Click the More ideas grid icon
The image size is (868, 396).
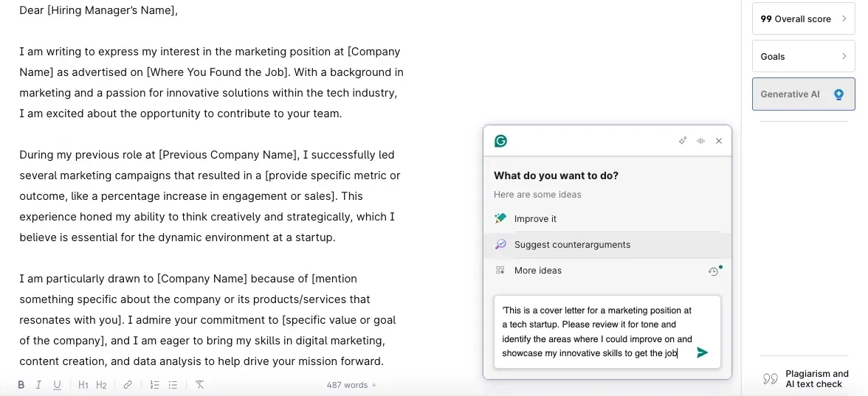(500, 271)
